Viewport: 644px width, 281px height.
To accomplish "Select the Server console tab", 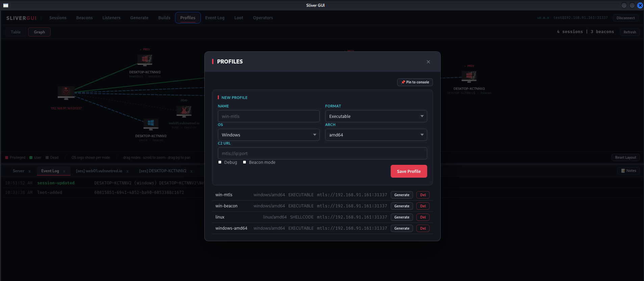I will click(19, 171).
